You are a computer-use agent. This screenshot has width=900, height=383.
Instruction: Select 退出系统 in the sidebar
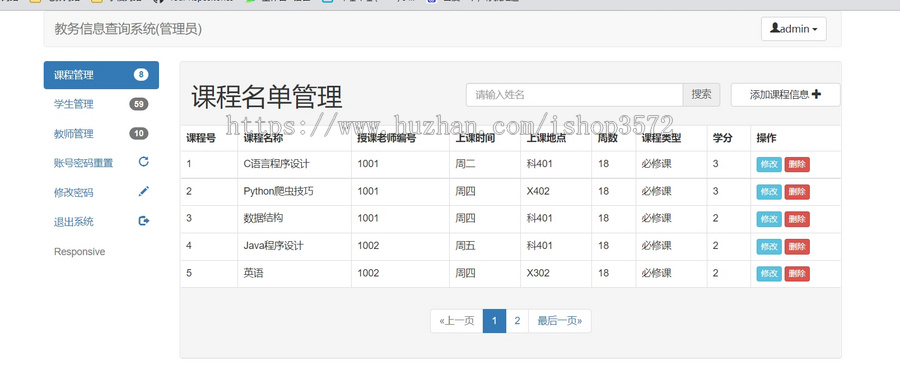101,222
